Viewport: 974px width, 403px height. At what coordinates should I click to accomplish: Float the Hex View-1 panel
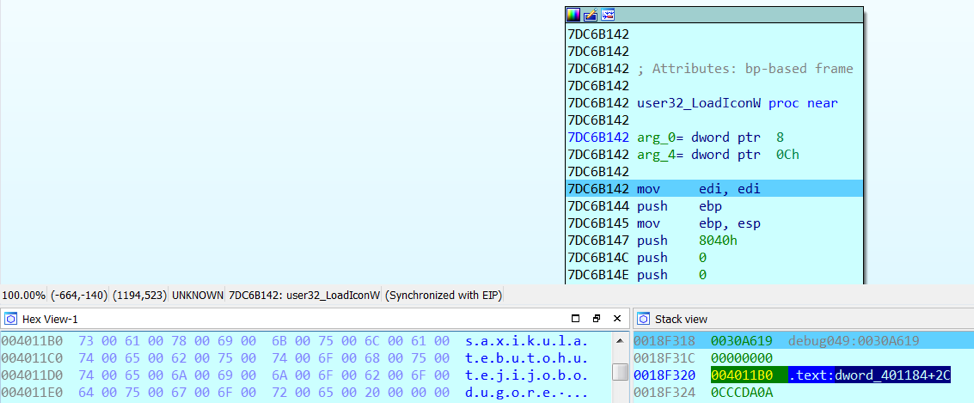tap(596, 319)
